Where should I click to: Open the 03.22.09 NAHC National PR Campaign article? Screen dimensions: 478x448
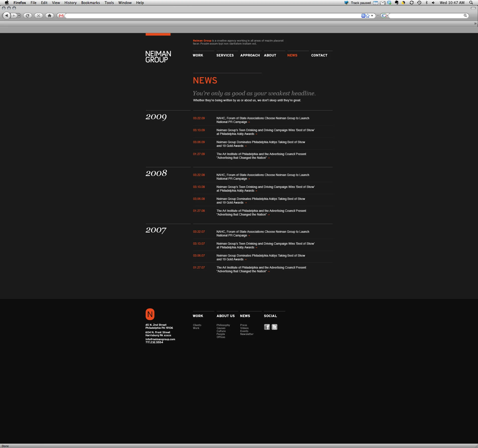point(263,120)
